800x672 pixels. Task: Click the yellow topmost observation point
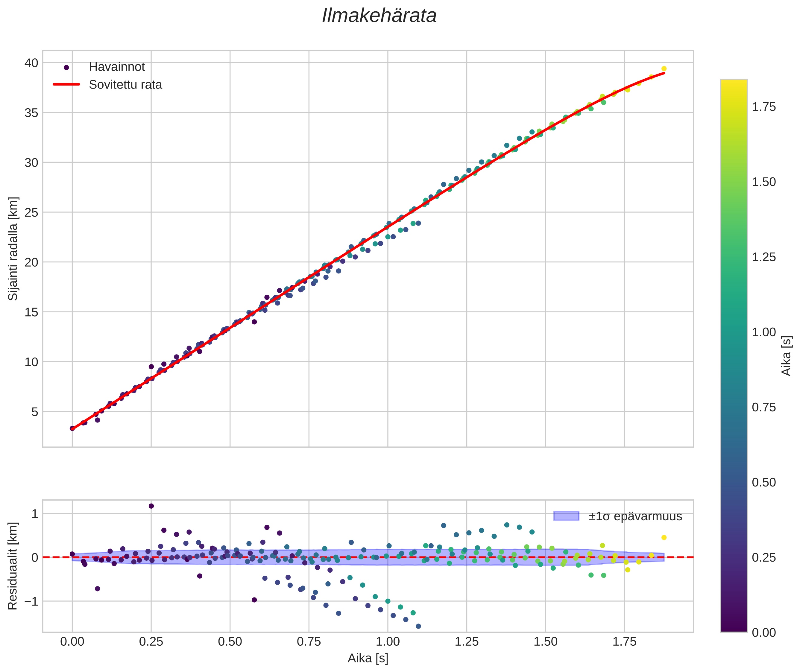tap(664, 69)
